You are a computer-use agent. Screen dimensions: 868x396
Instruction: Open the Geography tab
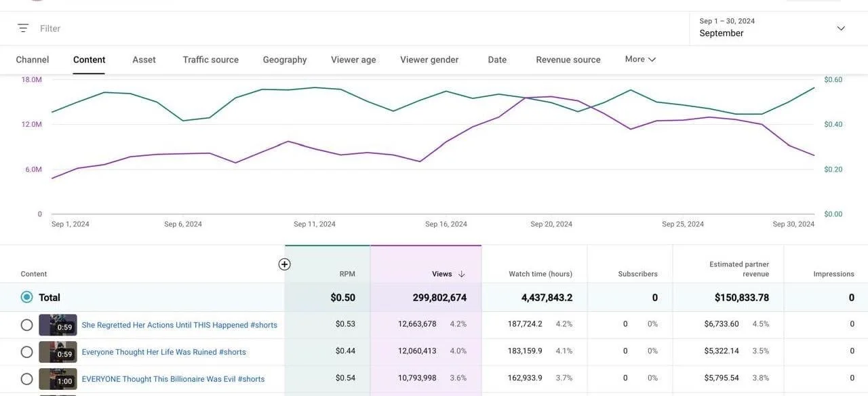pos(285,60)
